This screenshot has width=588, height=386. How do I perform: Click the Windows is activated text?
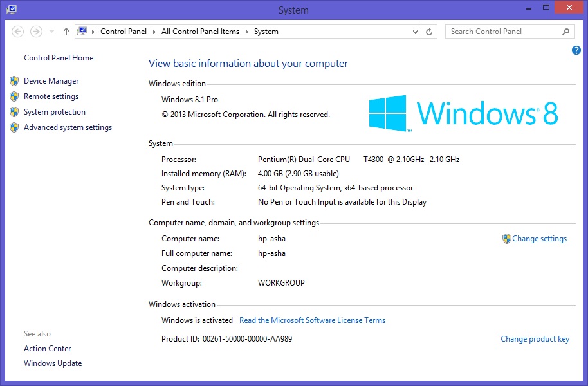[197, 320]
